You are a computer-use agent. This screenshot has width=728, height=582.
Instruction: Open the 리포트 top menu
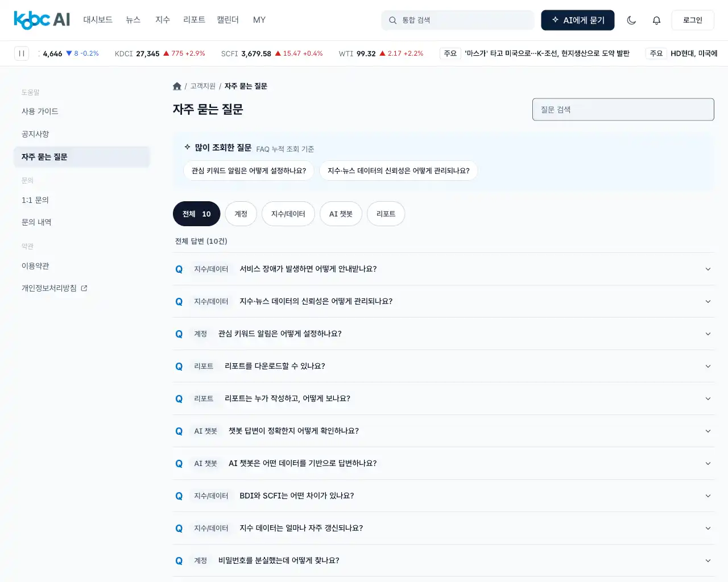[x=194, y=20]
